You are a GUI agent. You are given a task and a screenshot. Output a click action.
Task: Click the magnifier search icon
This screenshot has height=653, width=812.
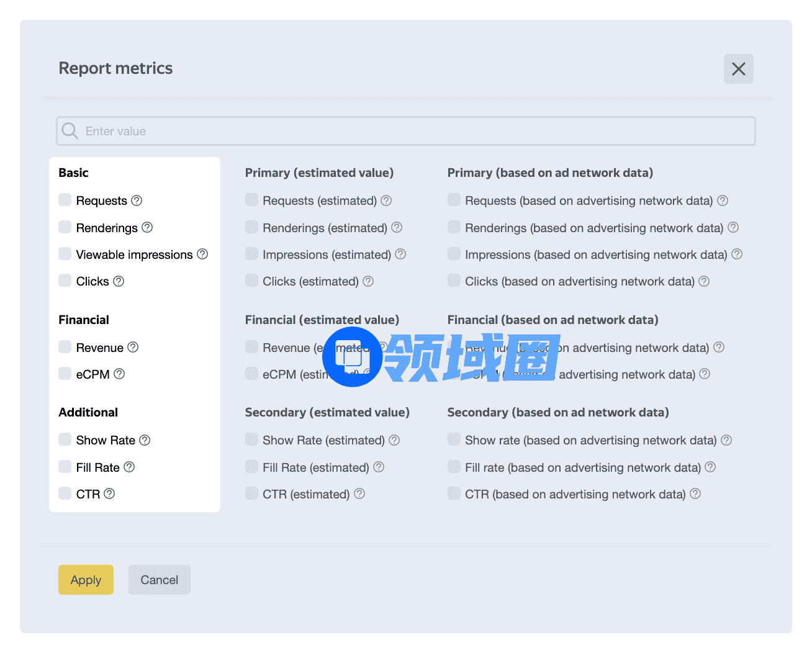[x=70, y=131]
